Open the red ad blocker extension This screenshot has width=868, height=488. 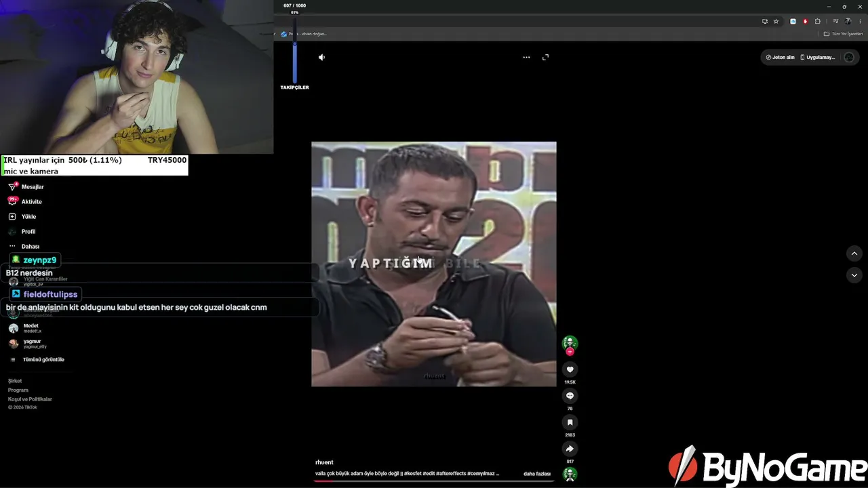click(x=806, y=21)
